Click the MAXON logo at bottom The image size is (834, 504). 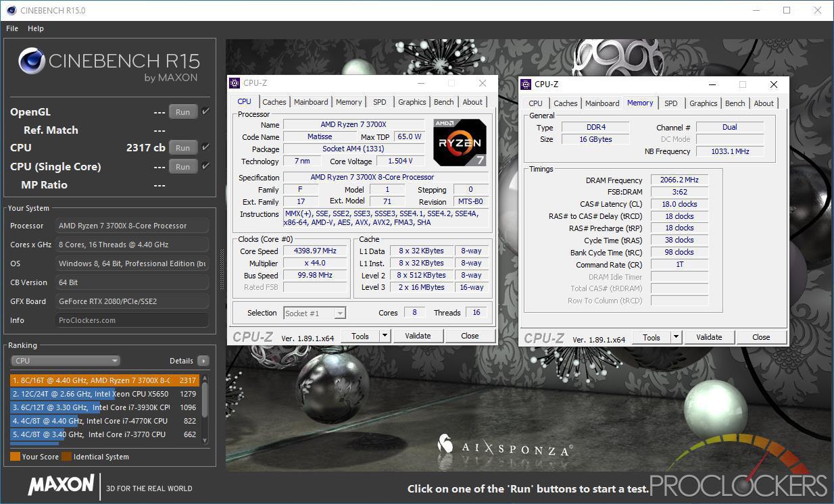[61, 484]
